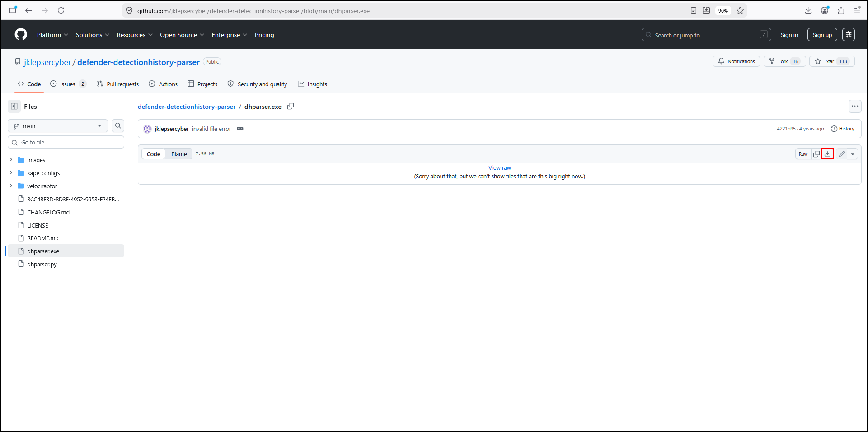Expand the velociraptor folder
Screen dimensions: 868x432
coord(11,186)
